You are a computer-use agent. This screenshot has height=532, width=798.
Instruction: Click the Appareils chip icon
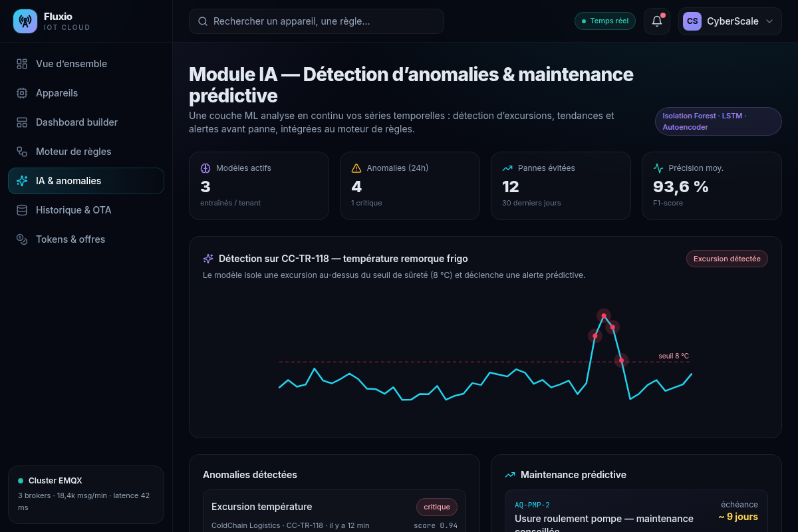click(x=22, y=93)
